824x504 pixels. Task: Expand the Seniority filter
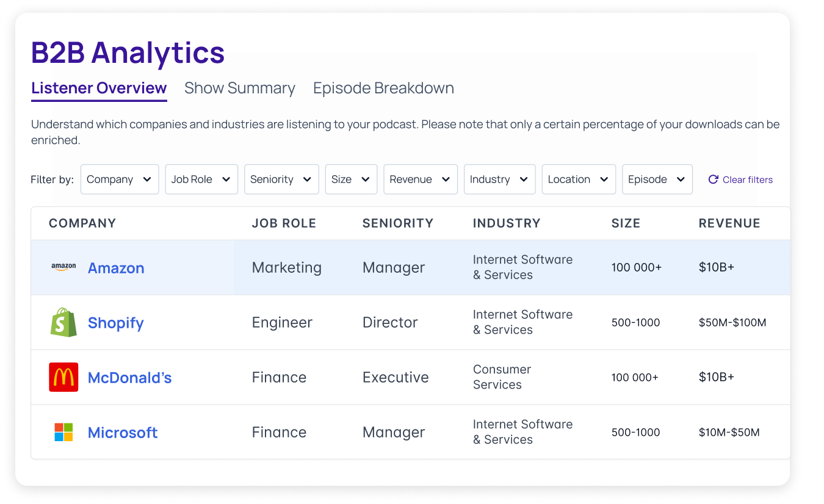point(281,179)
